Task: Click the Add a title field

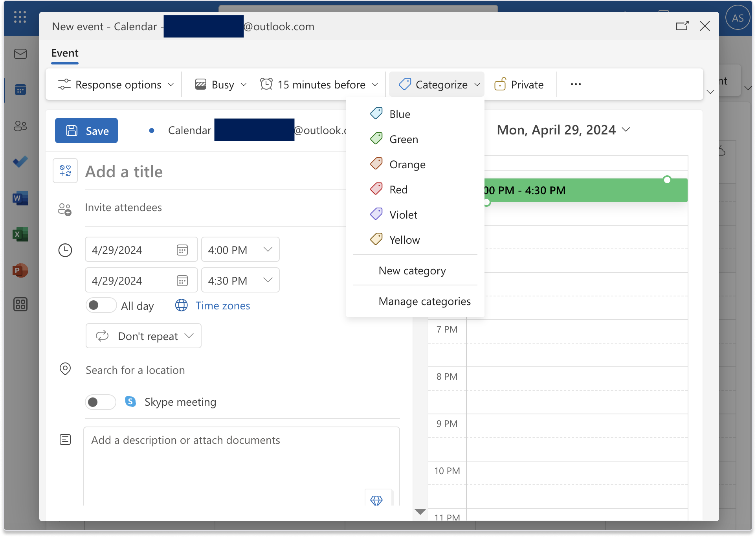Action: click(157, 171)
